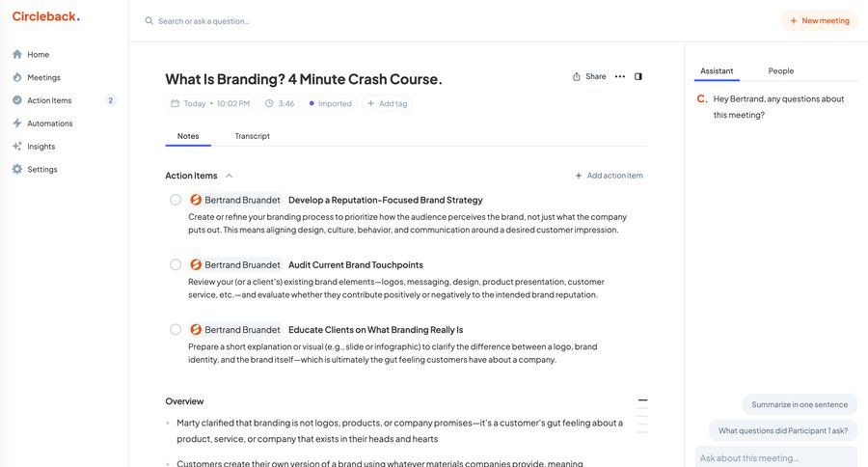Open Settings gear icon
This screenshot has height=467, width=868.
coord(17,170)
